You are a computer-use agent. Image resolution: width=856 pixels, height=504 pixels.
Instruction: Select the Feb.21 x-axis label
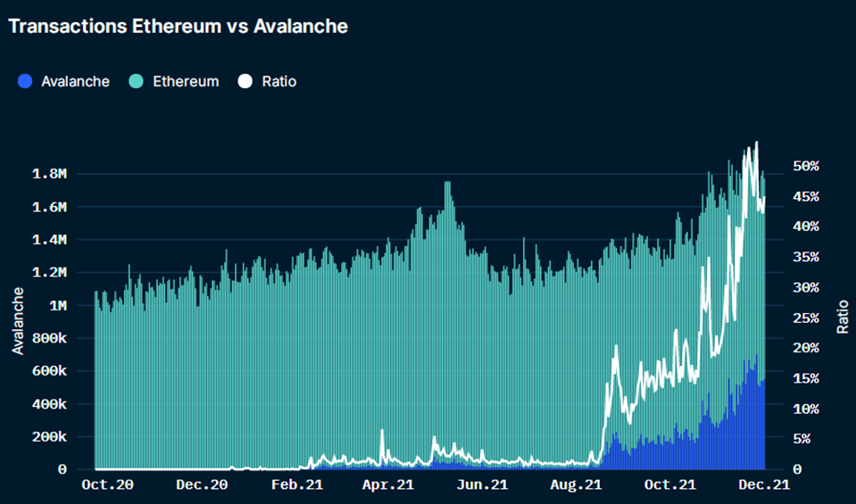click(297, 484)
